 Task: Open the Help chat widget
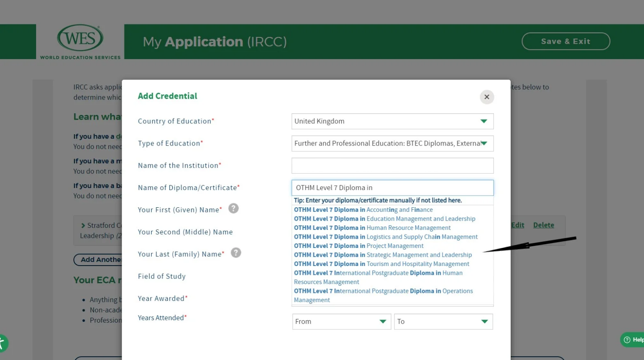click(x=632, y=339)
